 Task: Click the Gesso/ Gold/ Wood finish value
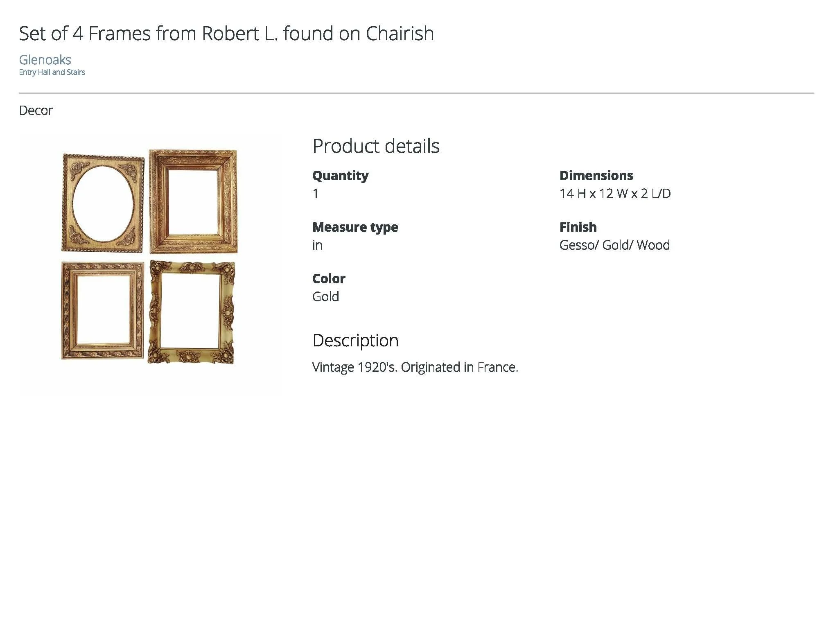click(614, 245)
